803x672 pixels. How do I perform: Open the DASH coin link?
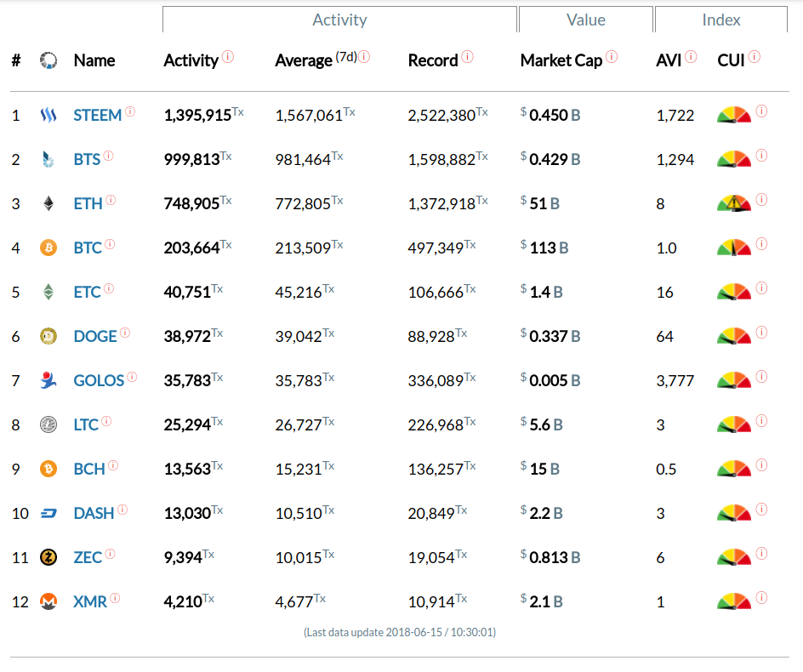tap(94, 513)
